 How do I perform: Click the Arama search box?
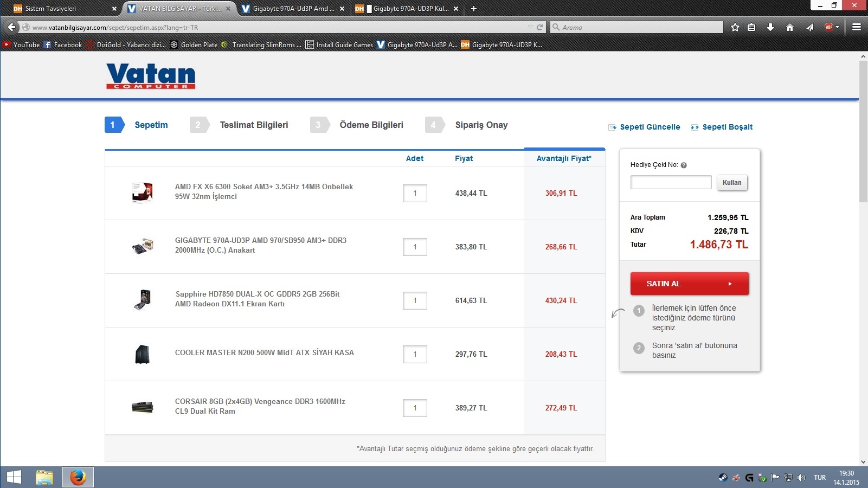point(636,27)
